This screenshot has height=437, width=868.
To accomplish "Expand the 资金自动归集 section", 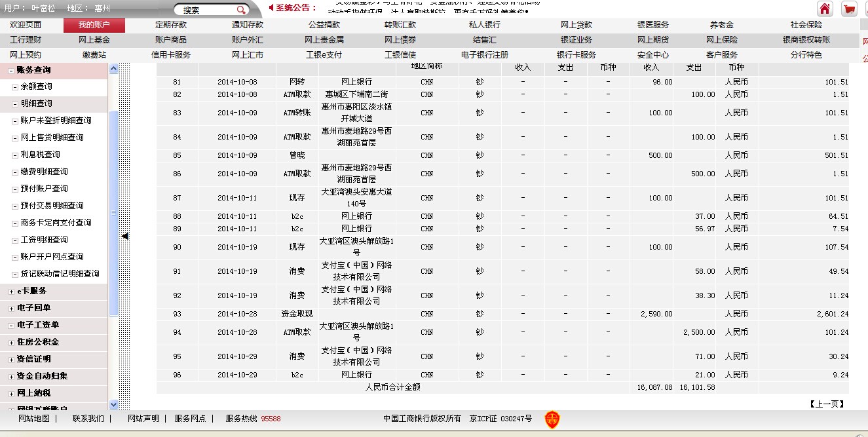I will click(x=11, y=376).
